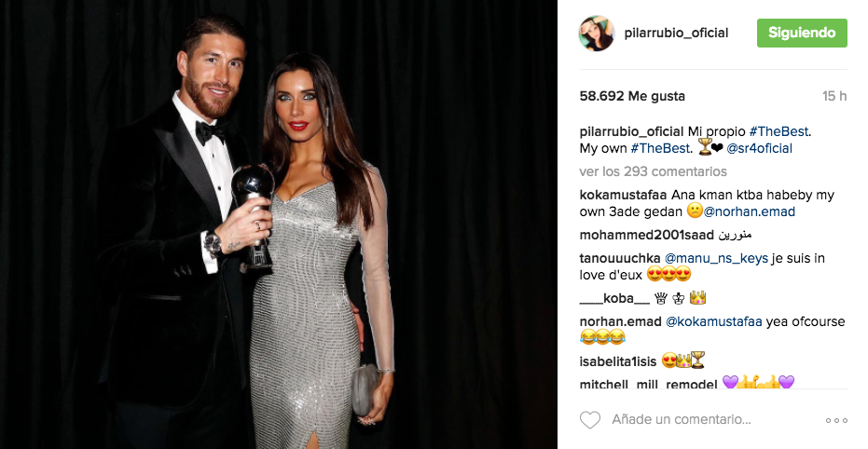This screenshot has width=868, height=449.
Task: Open the @manu_ns_keys mention
Action: (x=716, y=258)
